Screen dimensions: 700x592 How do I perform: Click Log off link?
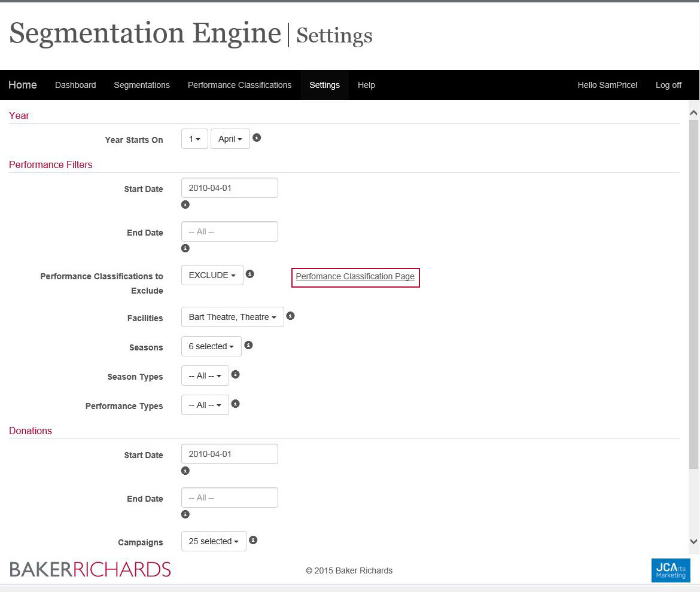pos(668,85)
